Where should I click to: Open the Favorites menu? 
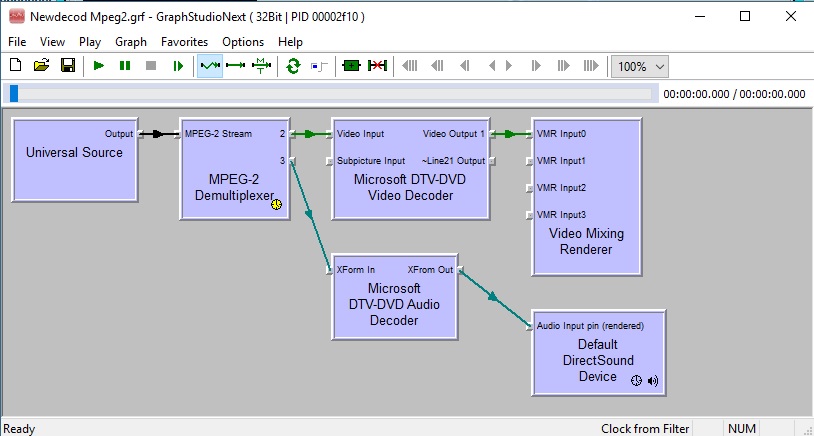tap(184, 42)
